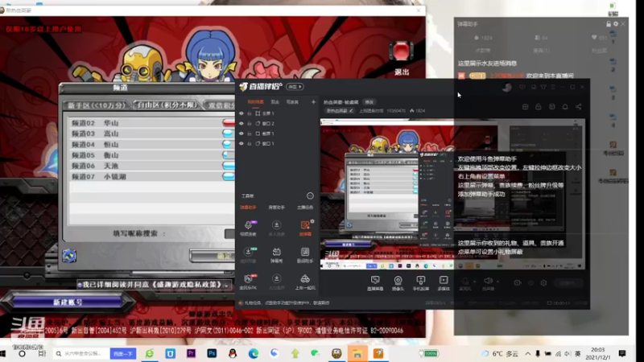Open 多人连麦 tool in toolbox
Image resolution: width=644 pixels, height=362 pixels.
tap(276, 228)
